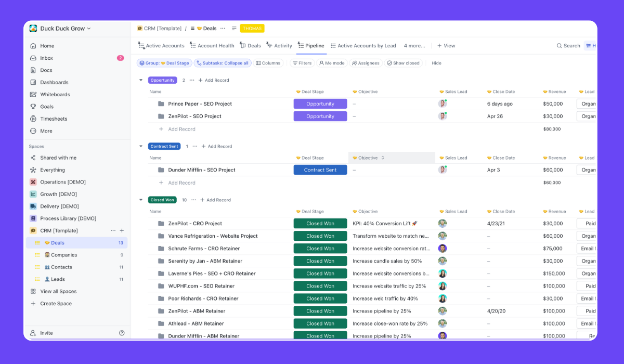Open the Activity view tab
624x364 pixels.
click(x=279, y=45)
